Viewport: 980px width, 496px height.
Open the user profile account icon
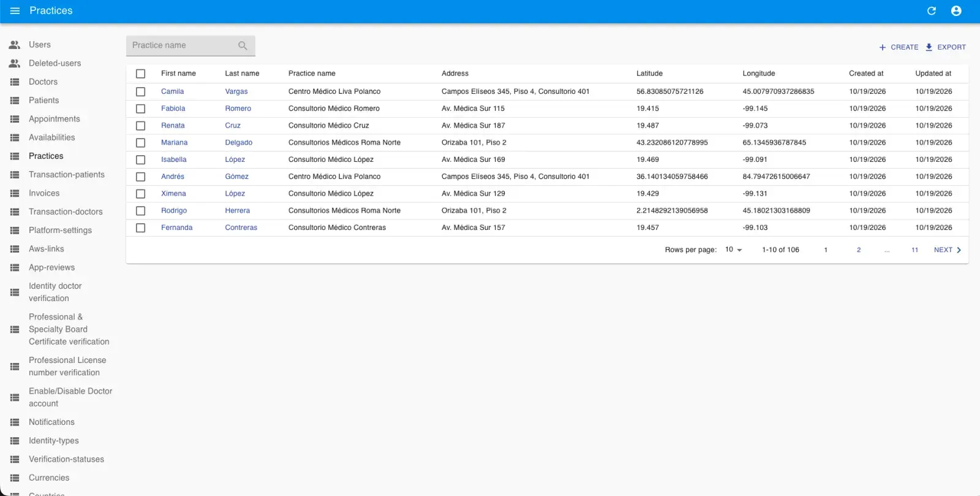956,11
